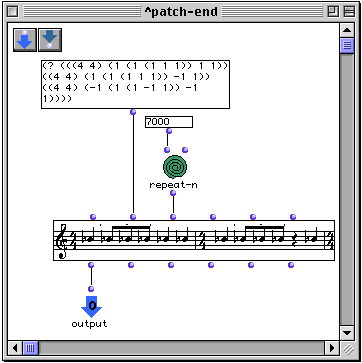Click the add-output arrow icon beside it
Screen dimensions: 362x363
point(50,40)
